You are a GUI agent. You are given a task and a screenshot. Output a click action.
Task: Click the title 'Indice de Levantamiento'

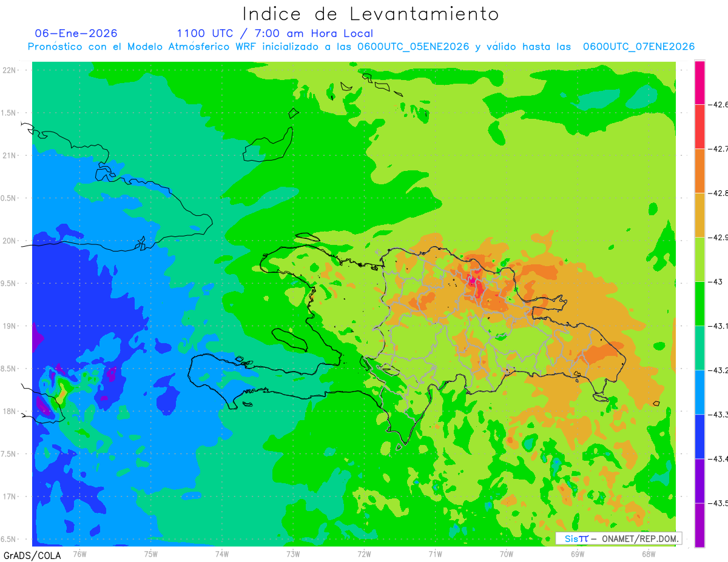pyautogui.click(x=371, y=13)
